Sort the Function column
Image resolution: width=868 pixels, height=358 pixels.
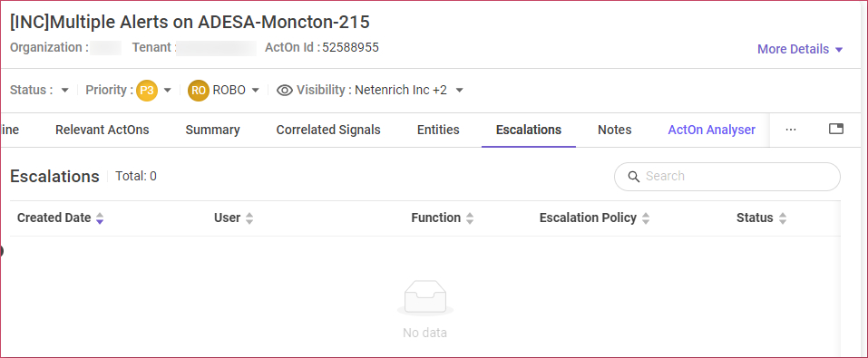click(x=470, y=218)
